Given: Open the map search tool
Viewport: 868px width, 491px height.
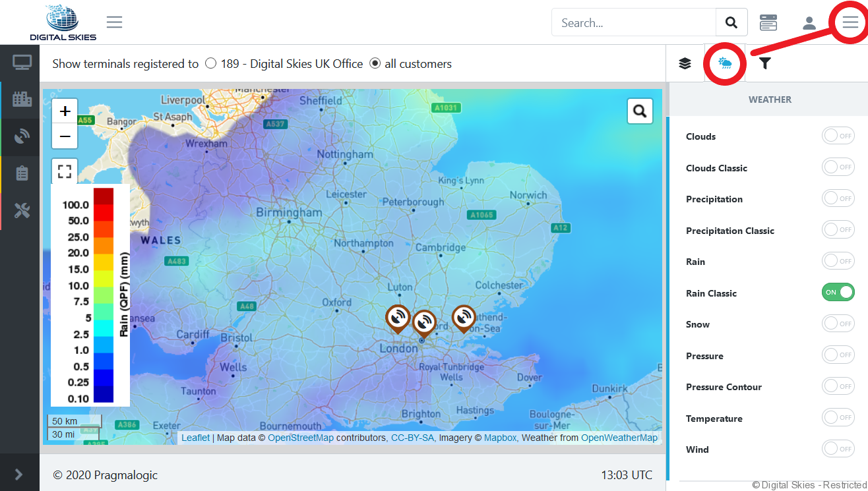Looking at the screenshot, I should (x=639, y=111).
